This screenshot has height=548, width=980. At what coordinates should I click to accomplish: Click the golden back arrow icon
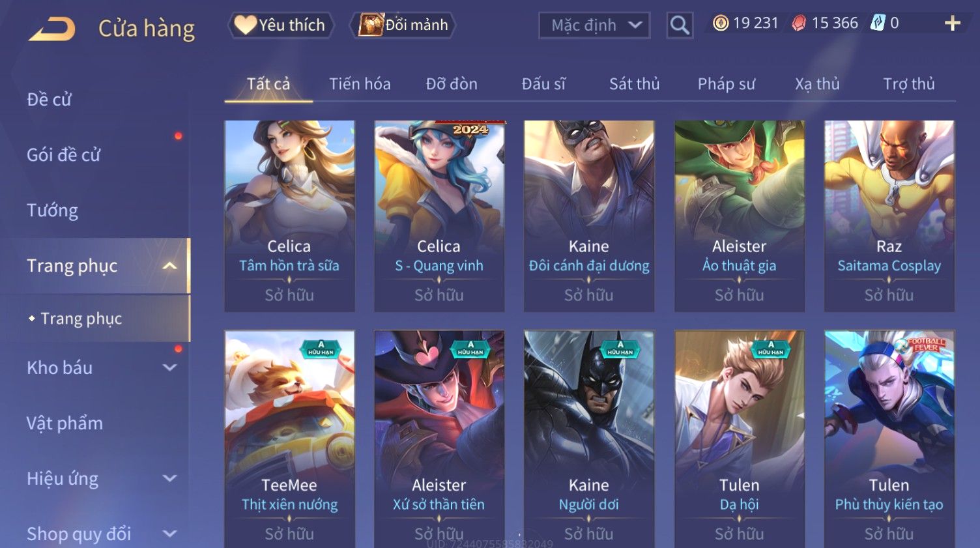[52, 29]
